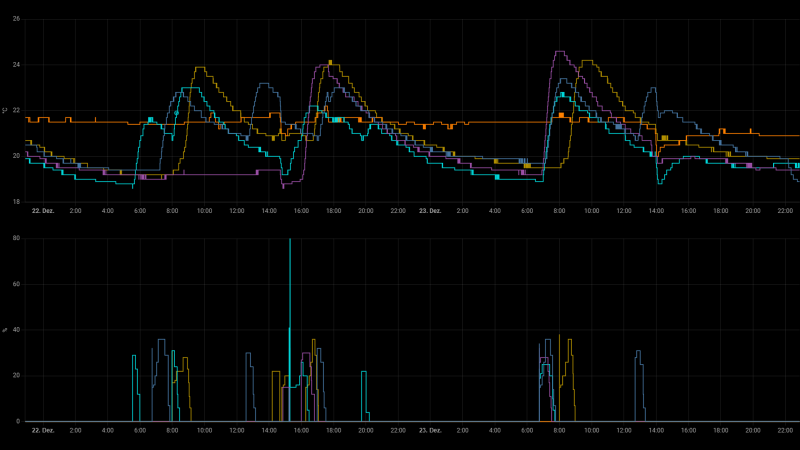Select the 60 label on lower chart axis
Viewport: 800px width, 450px height.
pyautogui.click(x=16, y=284)
